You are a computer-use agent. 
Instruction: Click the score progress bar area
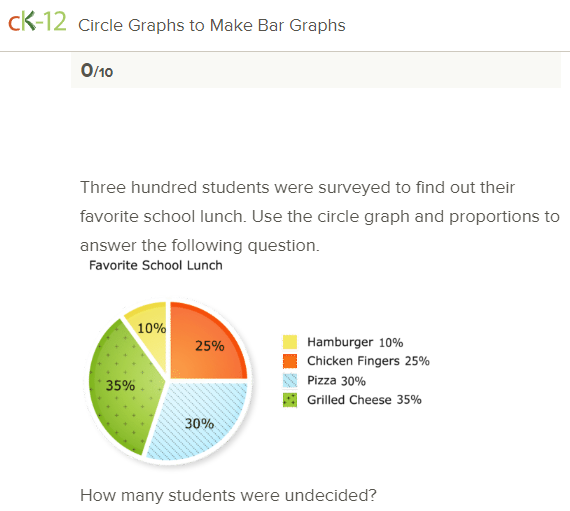pyautogui.click(x=316, y=70)
